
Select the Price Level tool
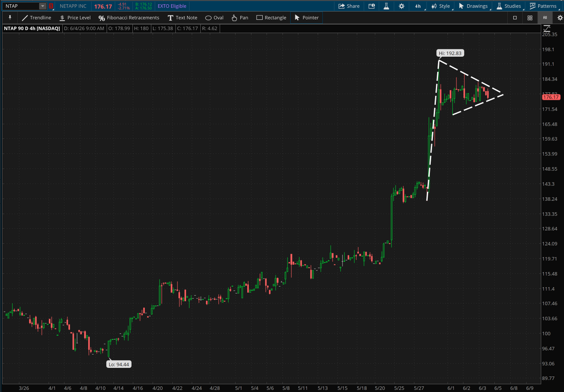pos(75,17)
